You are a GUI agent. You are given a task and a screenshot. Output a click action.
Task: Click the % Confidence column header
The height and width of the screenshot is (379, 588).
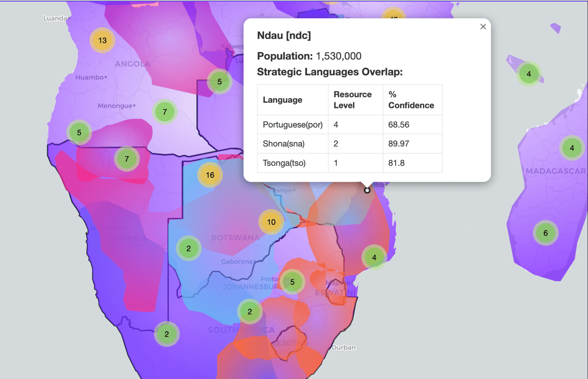411,100
